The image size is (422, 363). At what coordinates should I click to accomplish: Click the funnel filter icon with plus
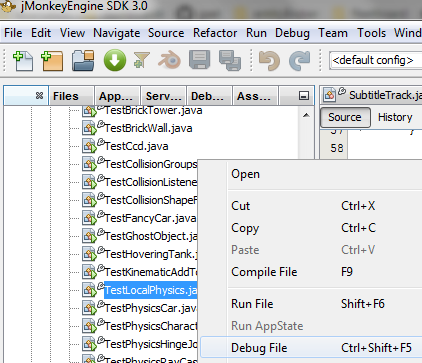click(x=141, y=60)
